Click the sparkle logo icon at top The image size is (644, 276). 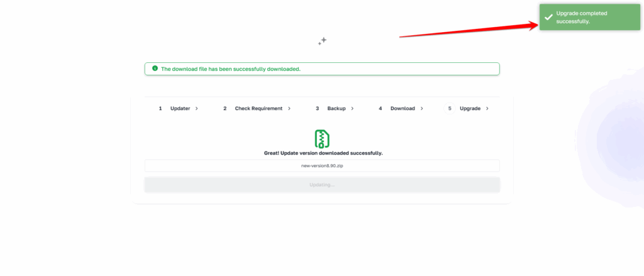point(323,41)
